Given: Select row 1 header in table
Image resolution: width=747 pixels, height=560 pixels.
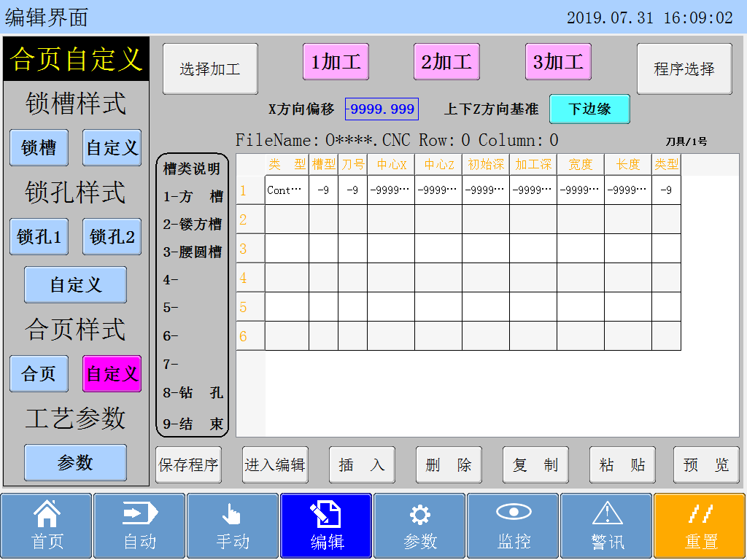Looking at the screenshot, I should point(251,190).
